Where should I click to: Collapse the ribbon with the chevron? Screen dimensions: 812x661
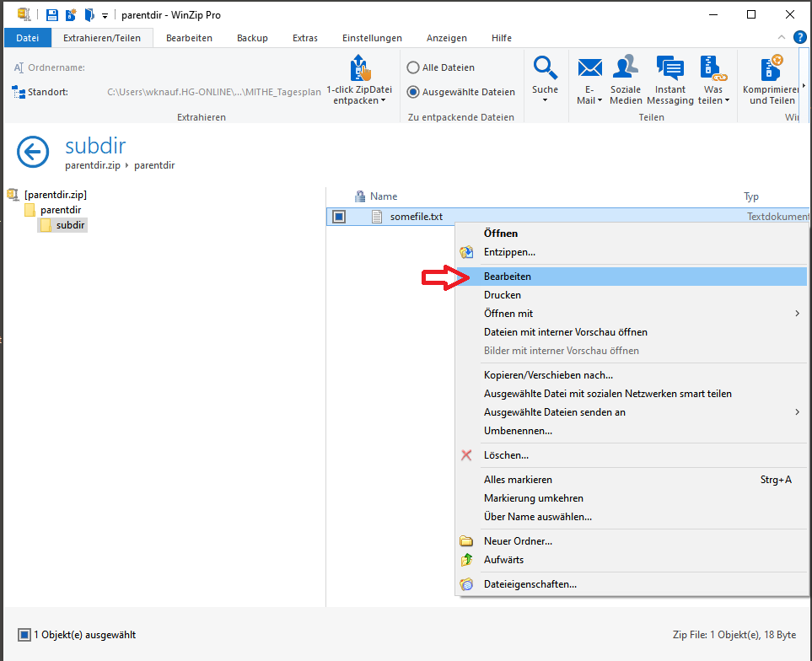pyautogui.click(x=782, y=37)
